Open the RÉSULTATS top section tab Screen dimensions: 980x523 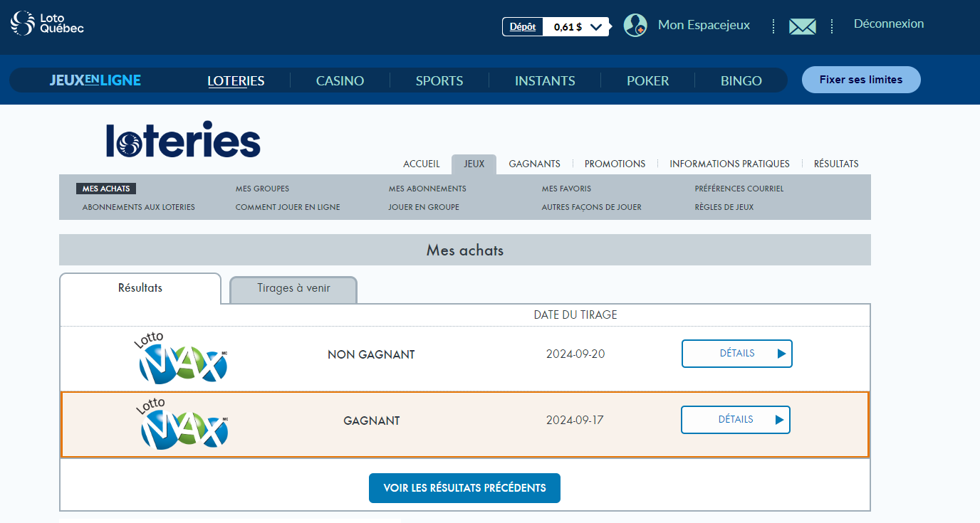(x=836, y=164)
